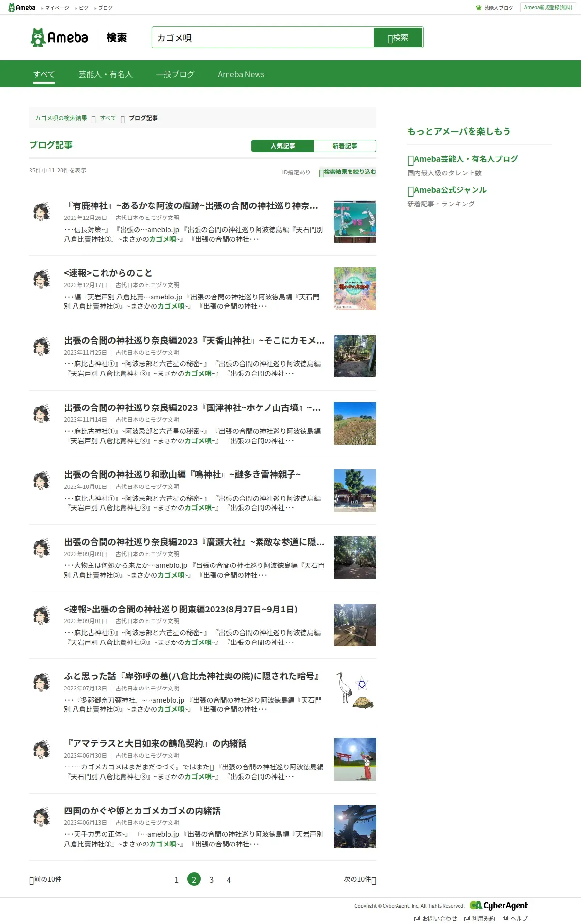Open <速報>これからのこと article title
The image size is (581, 924).
108,273
